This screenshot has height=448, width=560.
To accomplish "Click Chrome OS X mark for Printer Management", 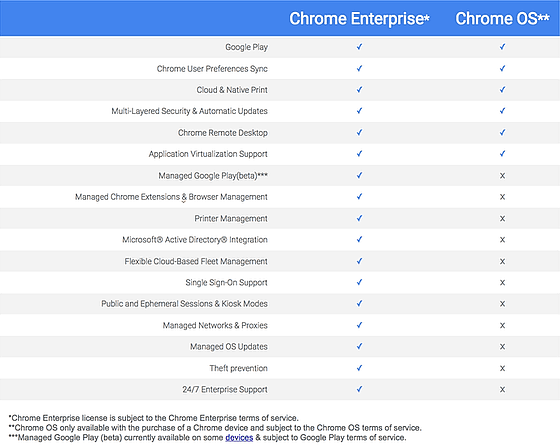I will [502, 218].
